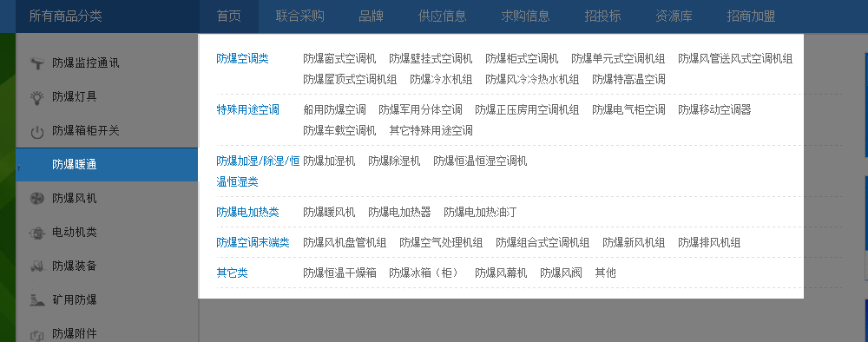The image size is (868, 342).
Task: Click the light bulb icon beside 防爆灯具
Action: [36, 97]
